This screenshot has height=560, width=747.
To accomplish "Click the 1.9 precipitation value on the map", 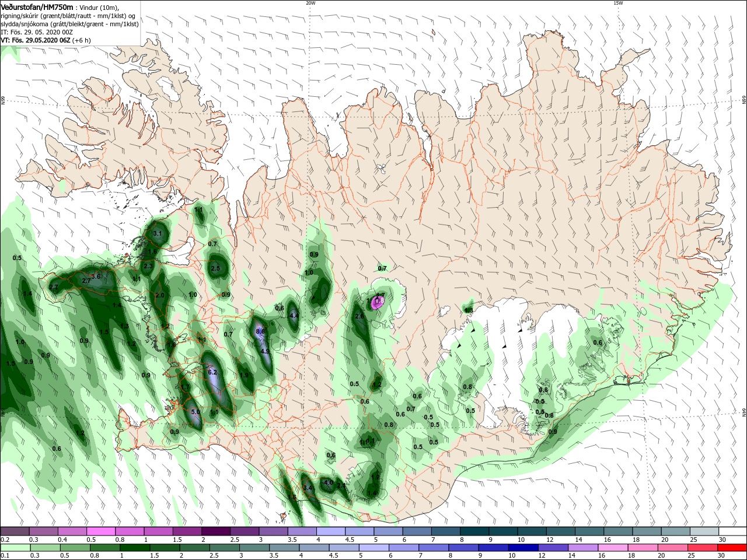I will (244, 376).
